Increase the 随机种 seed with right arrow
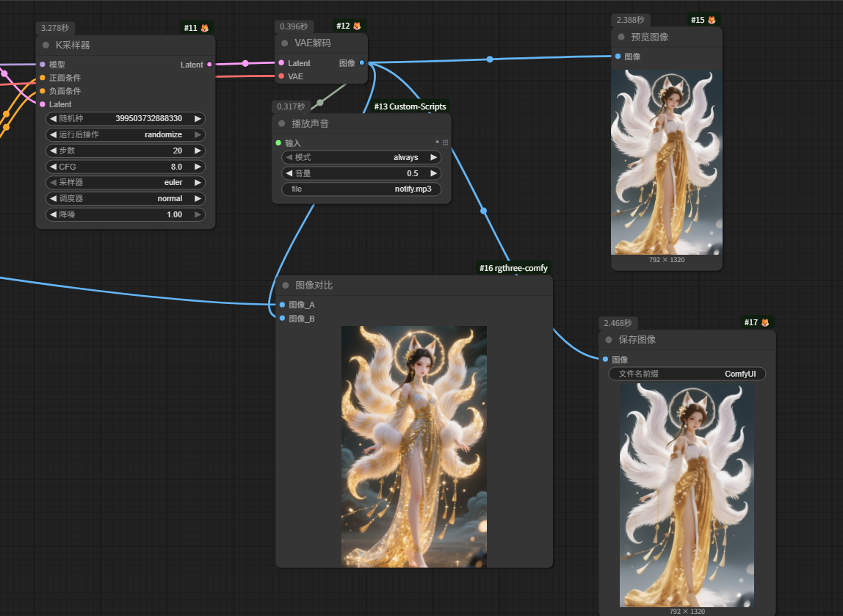 [x=198, y=118]
